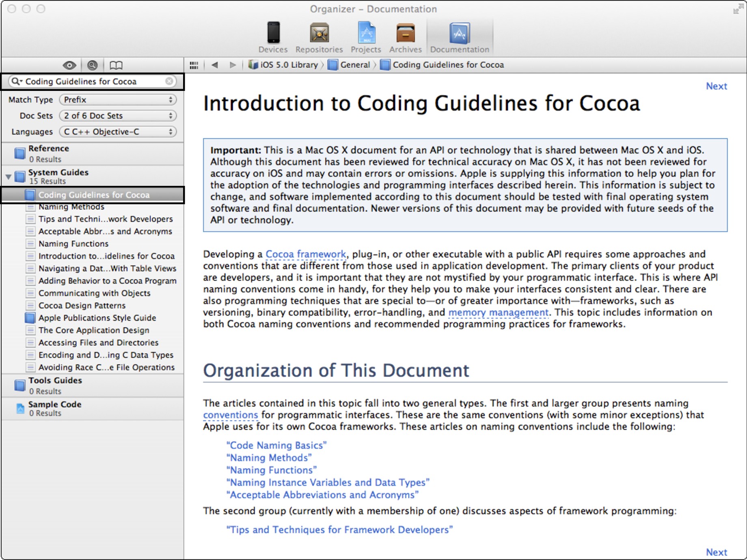Show the explore (eye) navigator
The height and width of the screenshot is (560, 747).
point(69,65)
